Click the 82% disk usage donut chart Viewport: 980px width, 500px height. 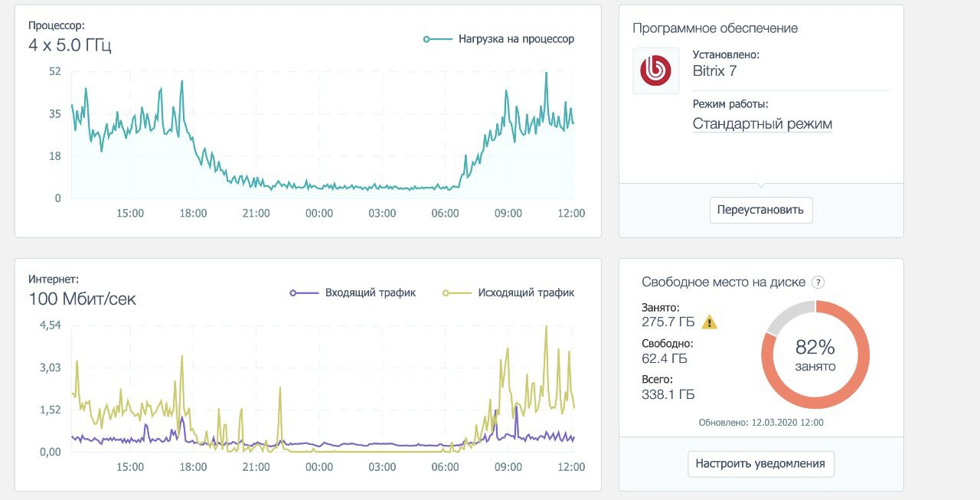pyautogui.click(x=815, y=355)
